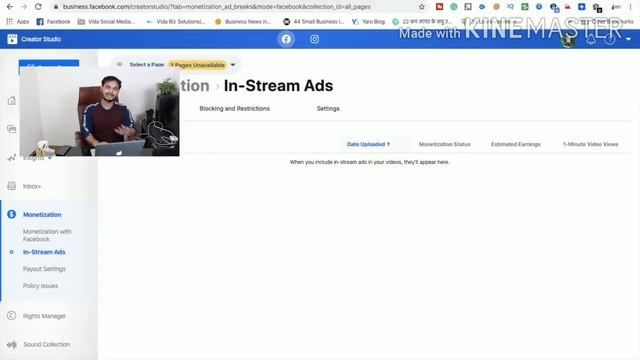Viewport: 640px width, 360px height.
Task: Switch to the Facebook platform icon
Action: click(286, 39)
